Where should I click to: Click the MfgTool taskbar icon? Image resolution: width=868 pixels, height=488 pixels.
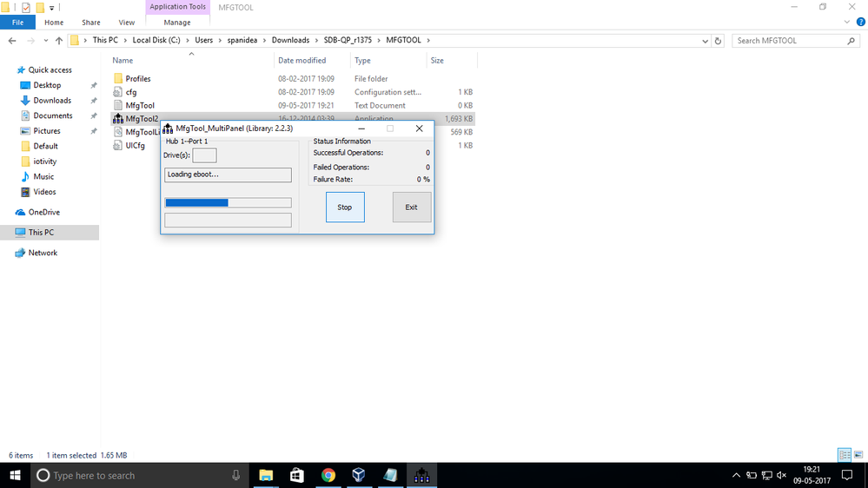(421, 475)
